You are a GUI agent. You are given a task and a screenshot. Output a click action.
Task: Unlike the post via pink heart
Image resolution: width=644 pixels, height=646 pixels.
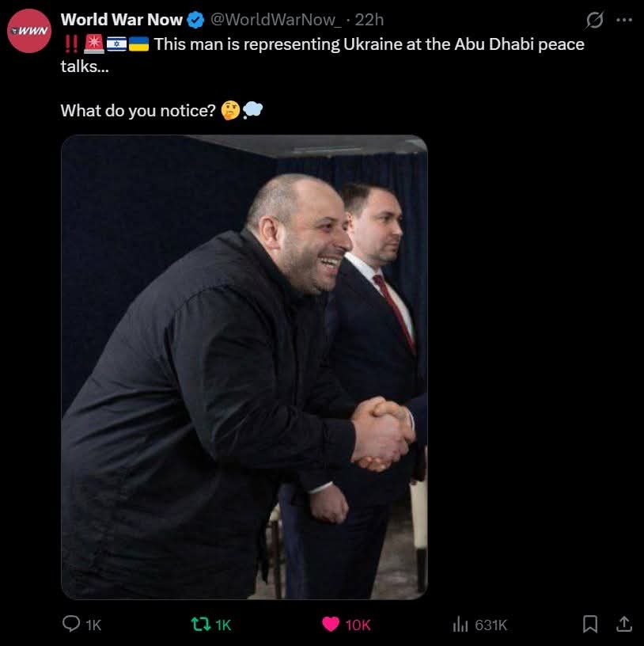tap(331, 624)
